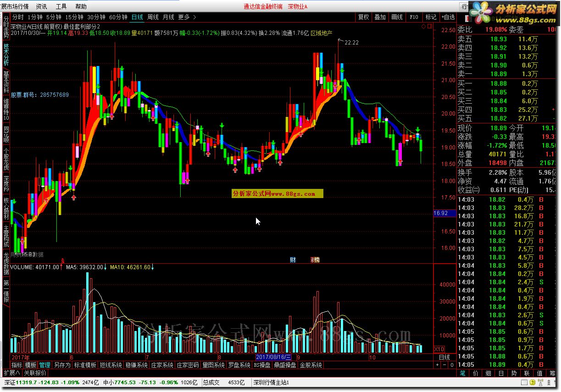
Task: Click 另存为 save-as tab
Action: (61, 365)
